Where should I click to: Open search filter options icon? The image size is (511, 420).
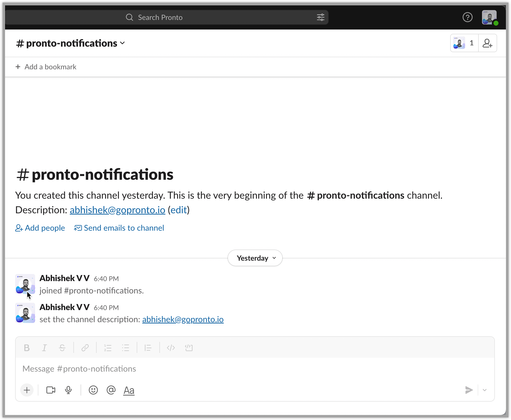coord(321,17)
